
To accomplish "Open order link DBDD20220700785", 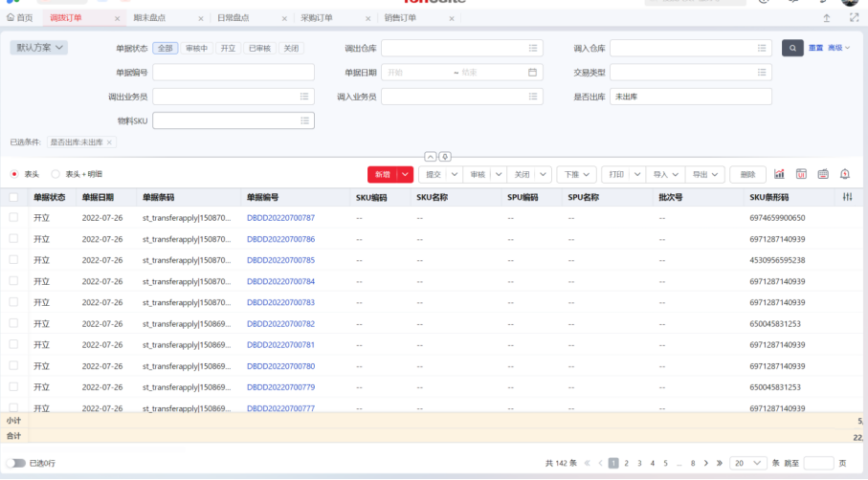I will coord(280,260).
